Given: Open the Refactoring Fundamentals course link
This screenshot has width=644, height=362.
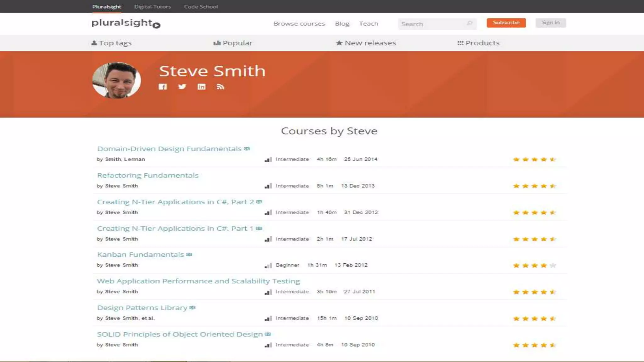Looking at the screenshot, I should [148, 175].
